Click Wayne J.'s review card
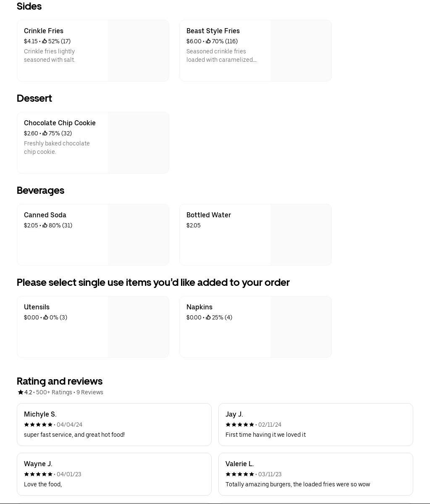Screen dimensions: 430x504 point(114,474)
